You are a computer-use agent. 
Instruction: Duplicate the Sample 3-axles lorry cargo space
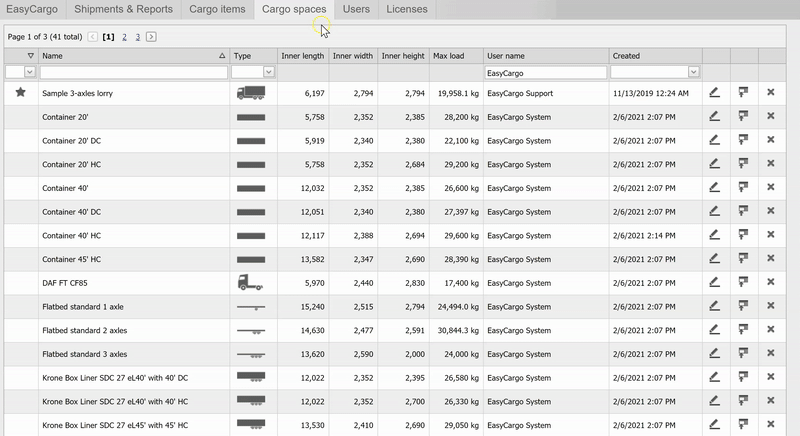743,92
